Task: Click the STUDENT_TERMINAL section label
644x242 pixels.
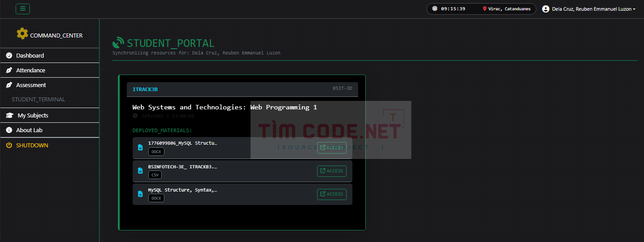Action: click(38, 100)
